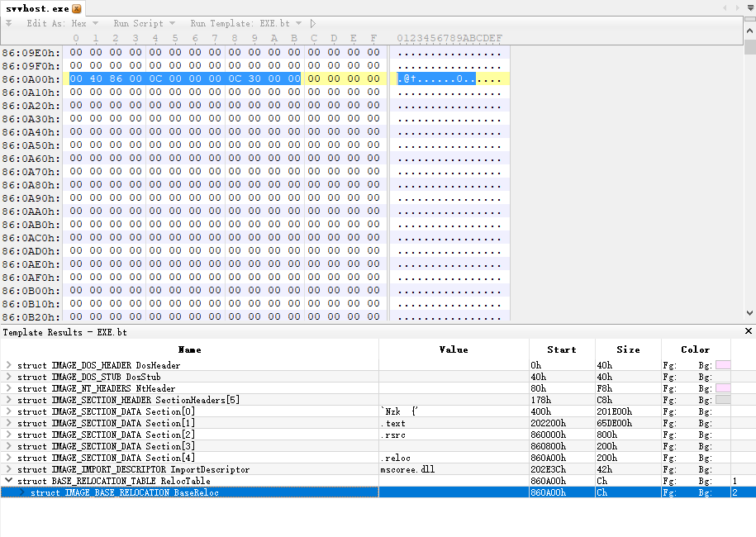
Task: Expand the ImportDescriptor struct
Action: click(9, 469)
